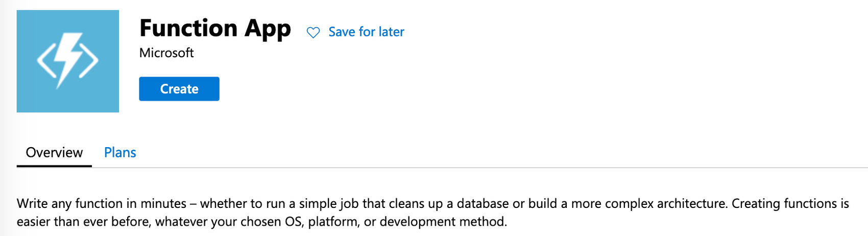Click 'easier than ever before' in the description
The image size is (868, 236).
coord(82,222)
